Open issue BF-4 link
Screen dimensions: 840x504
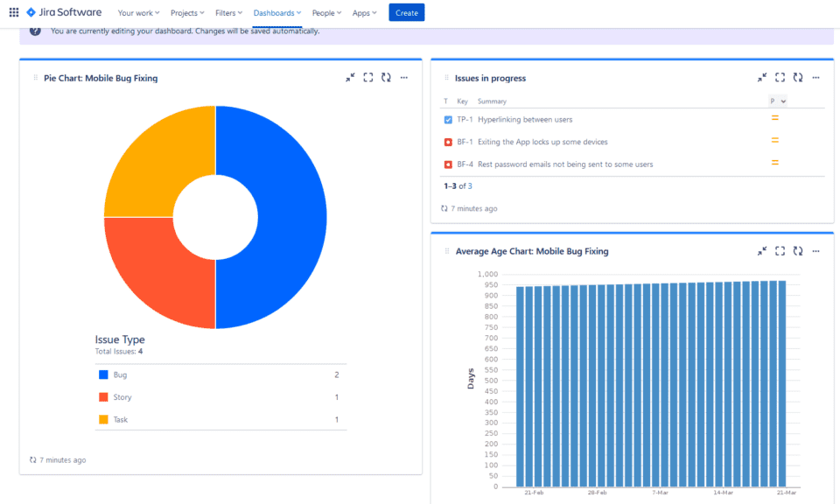click(465, 164)
